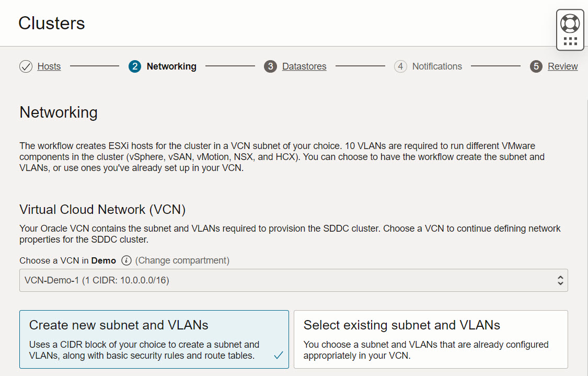
Task: Click the Networking section heading
Action: click(x=59, y=112)
